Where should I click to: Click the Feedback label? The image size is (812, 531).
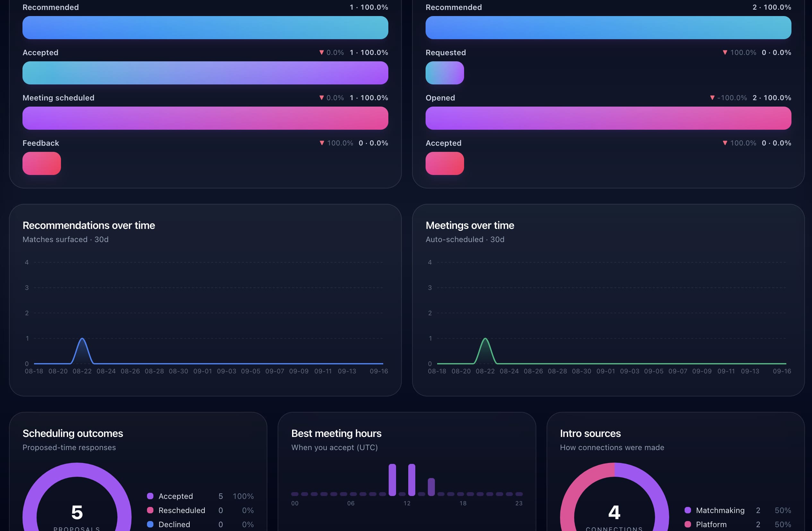point(40,143)
